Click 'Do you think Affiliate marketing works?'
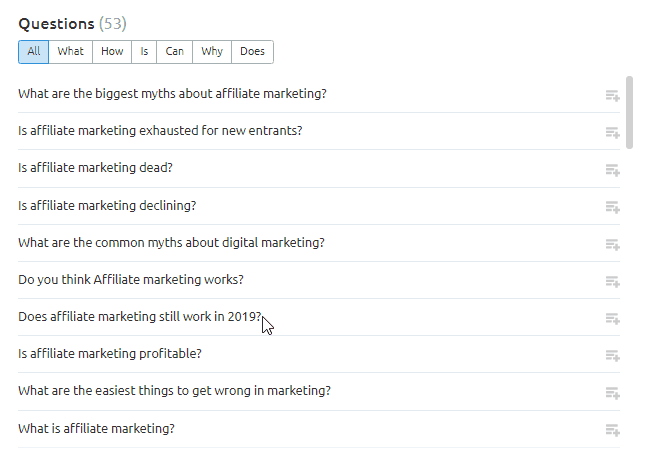The height and width of the screenshot is (467, 645). click(131, 280)
